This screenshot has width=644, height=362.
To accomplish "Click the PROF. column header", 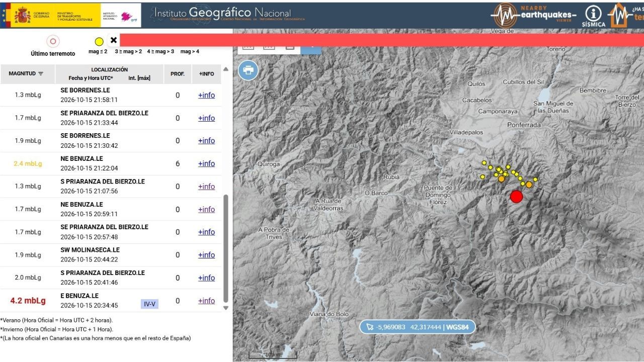I will tap(178, 74).
